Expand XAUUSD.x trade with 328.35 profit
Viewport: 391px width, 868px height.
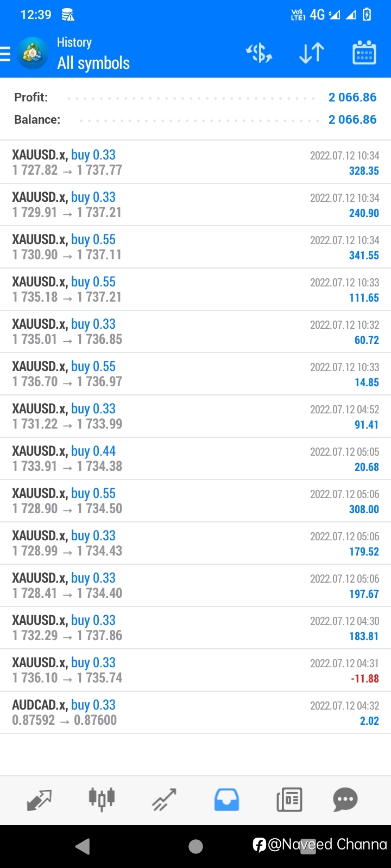tap(195, 162)
